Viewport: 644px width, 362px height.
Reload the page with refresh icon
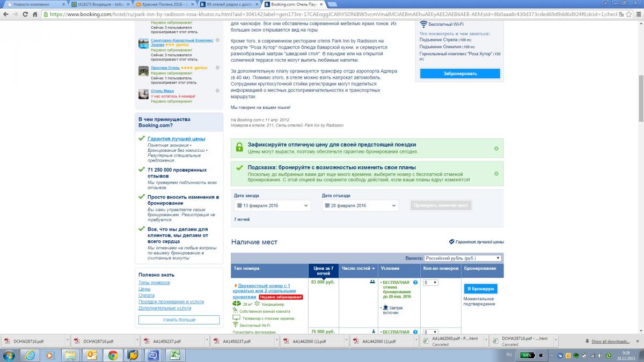(x=25, y=14)
